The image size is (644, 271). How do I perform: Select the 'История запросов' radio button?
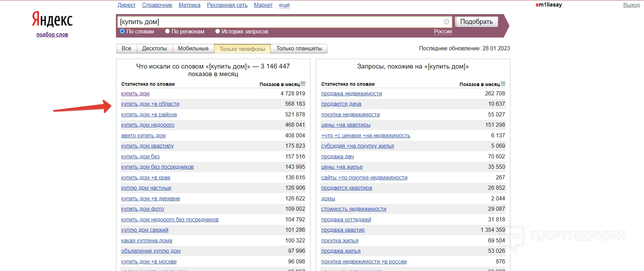pos(217,31)
